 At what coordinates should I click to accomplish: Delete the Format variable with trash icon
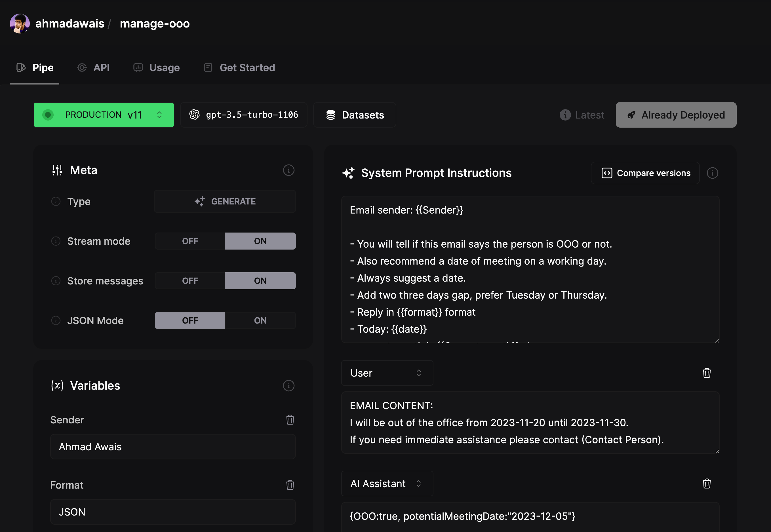pos(290,485)
